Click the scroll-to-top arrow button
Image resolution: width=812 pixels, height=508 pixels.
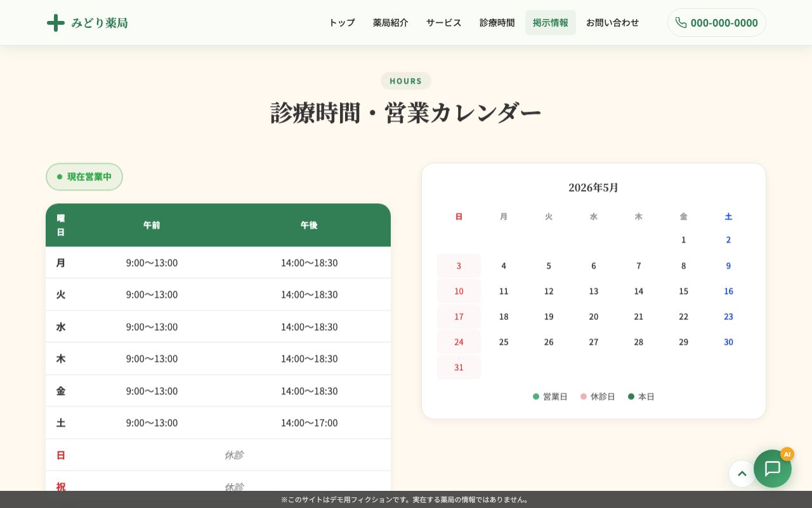[742, 474]
